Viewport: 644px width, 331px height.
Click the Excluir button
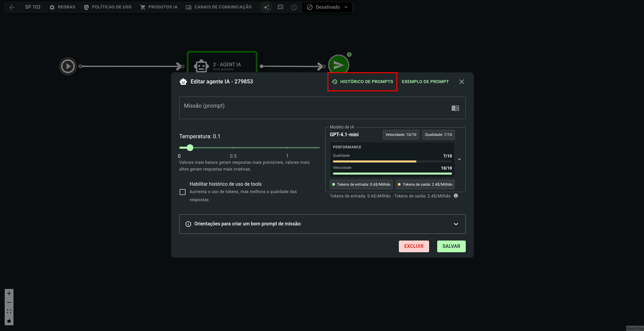pyautogui.click(x=414, y=246)
